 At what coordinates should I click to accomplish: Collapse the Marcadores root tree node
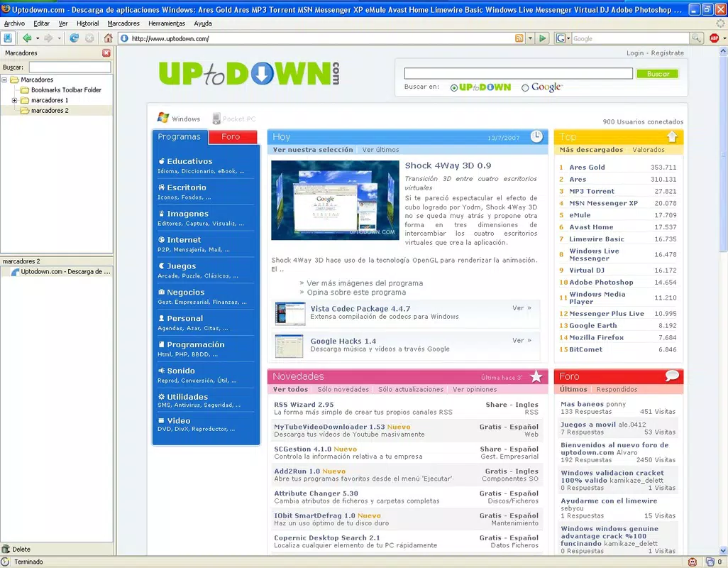(x=4, y=80)
